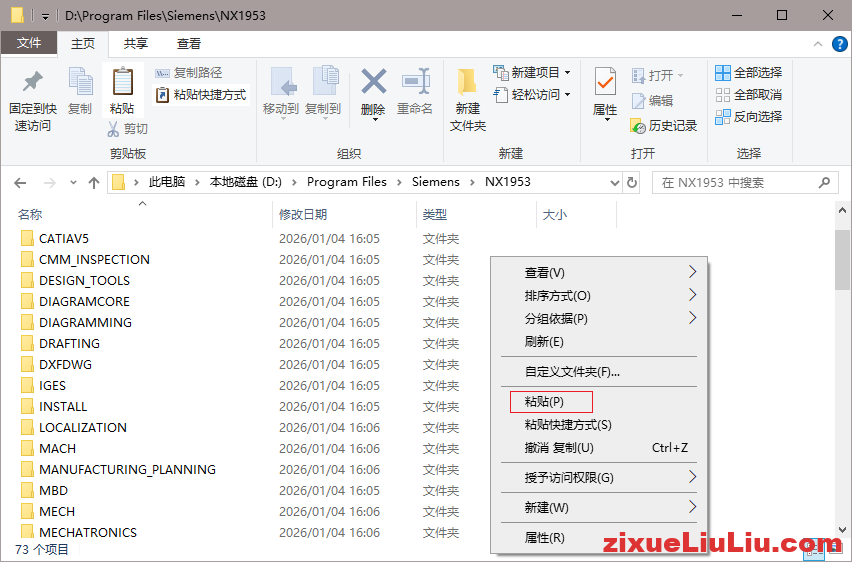The width and height of the screenshot is (852, 562).
Task: Click the Delete (删除) X icon
Action: pyautogui.click(x=374, y=82)
